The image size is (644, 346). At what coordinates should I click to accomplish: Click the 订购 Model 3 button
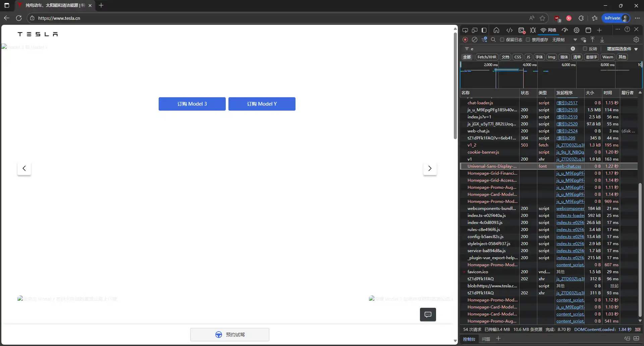pos(192,104)
